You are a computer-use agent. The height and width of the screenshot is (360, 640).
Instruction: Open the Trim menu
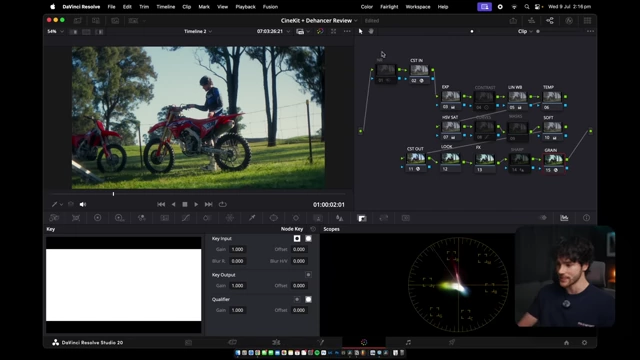[x=144, y=7]
